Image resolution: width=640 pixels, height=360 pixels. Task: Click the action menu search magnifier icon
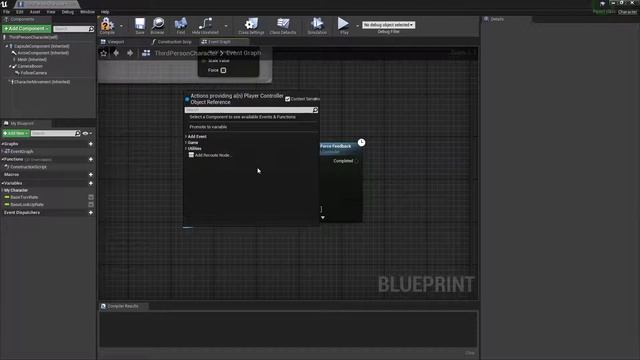click(315, 110)
